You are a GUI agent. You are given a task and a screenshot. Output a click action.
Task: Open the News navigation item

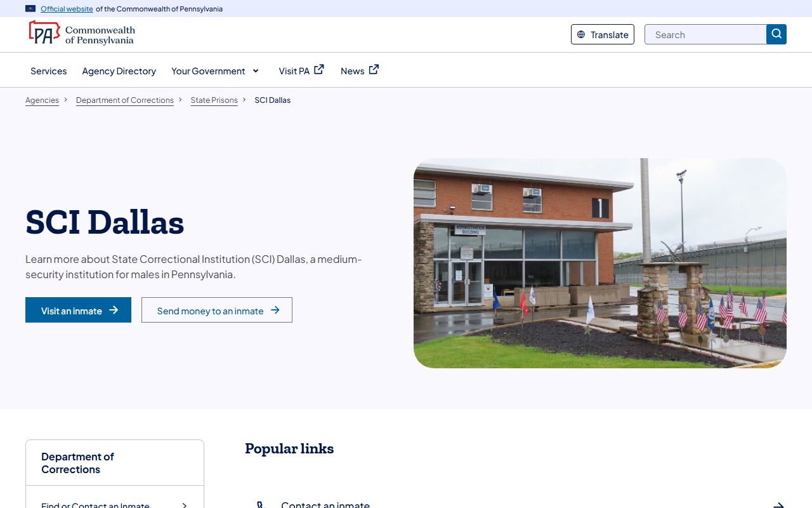click(x=360, y=70)
